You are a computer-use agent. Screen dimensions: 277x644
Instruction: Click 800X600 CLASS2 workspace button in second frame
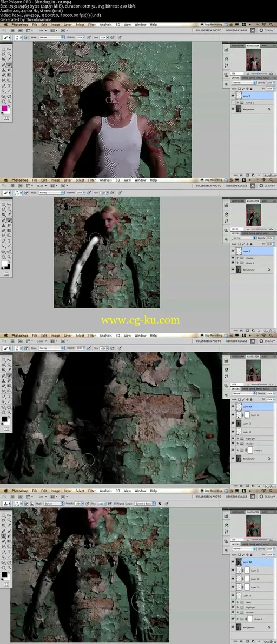(x=236, y=186)
